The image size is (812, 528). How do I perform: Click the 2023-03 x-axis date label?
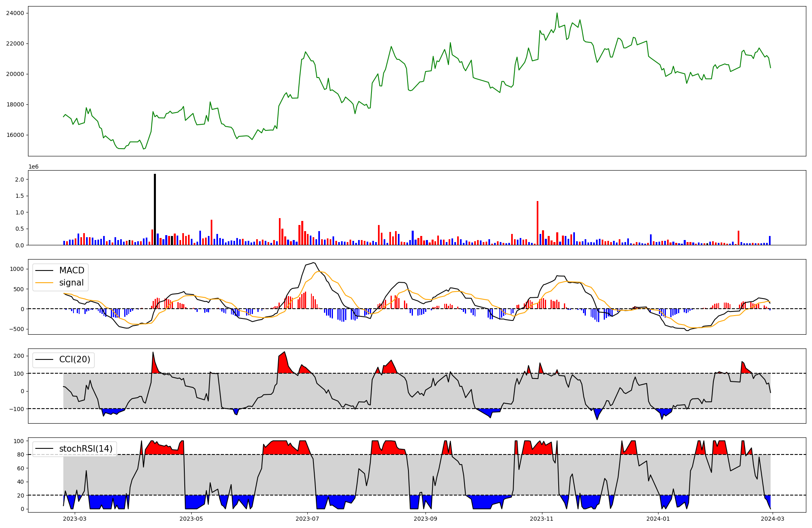pos(75,518)
